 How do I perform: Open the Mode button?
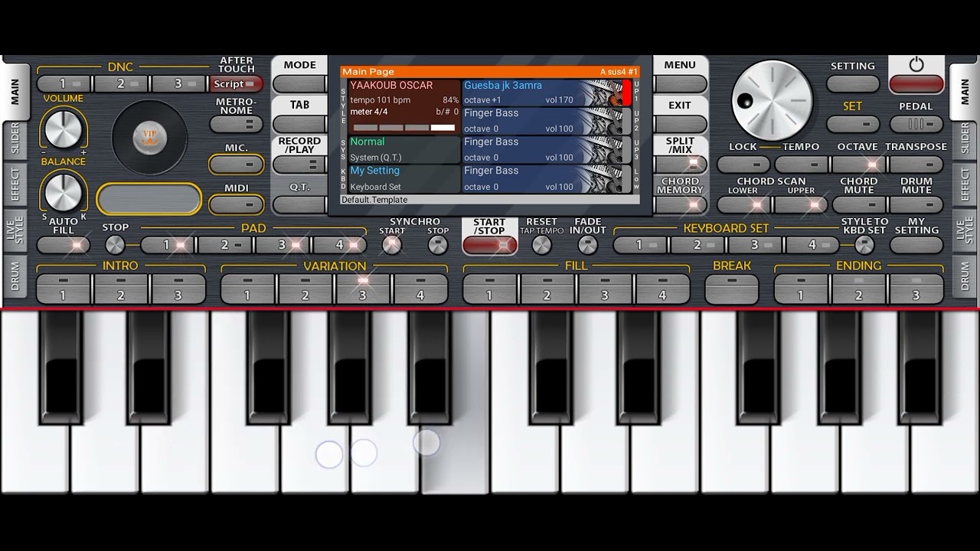(x=299, y=84)
